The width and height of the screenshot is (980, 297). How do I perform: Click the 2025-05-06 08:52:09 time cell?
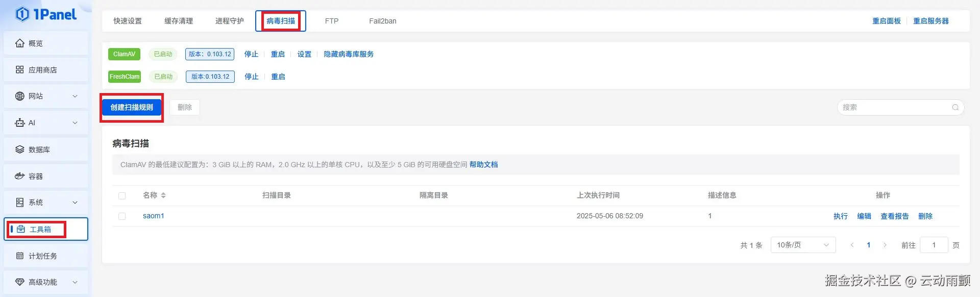pos(610,216)
